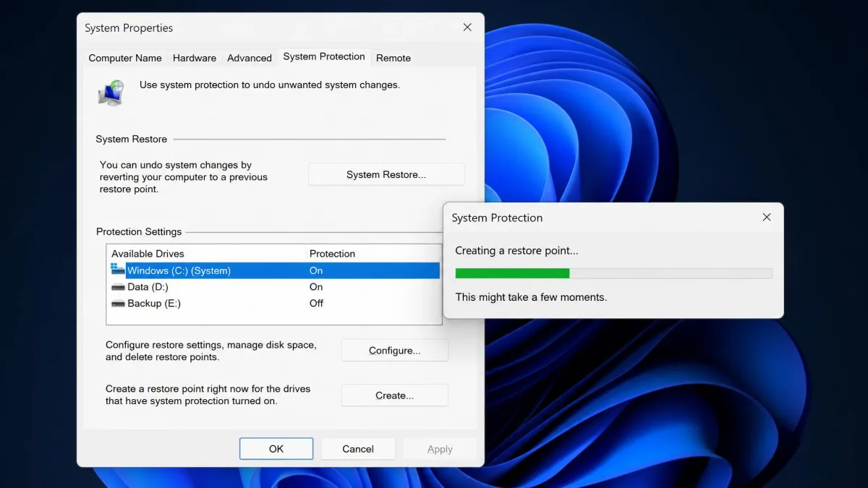Image resolution: width=868 pixels, height=488 pixels.
Task: Open the Hardware tab
Action: point(195,58)
